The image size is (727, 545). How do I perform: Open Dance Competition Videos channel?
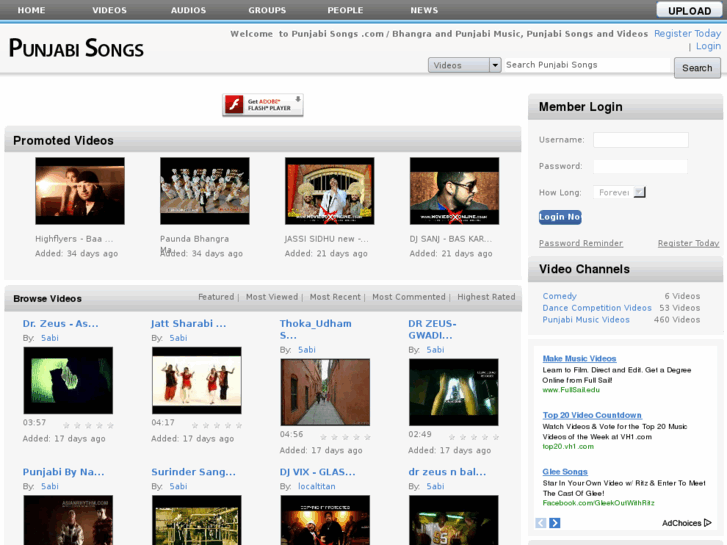(x=597, y=308)
